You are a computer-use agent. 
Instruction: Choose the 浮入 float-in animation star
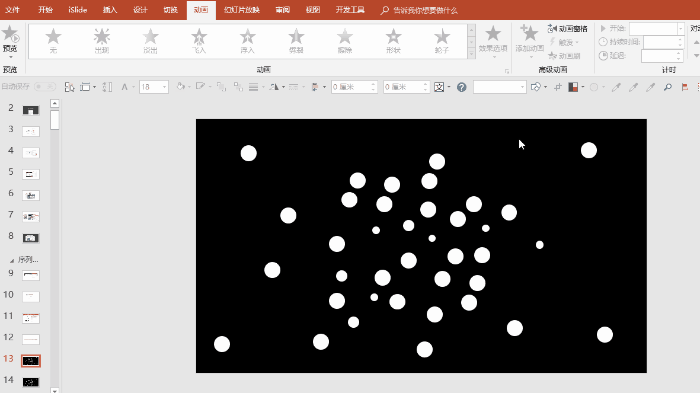(x=247, y=41)
